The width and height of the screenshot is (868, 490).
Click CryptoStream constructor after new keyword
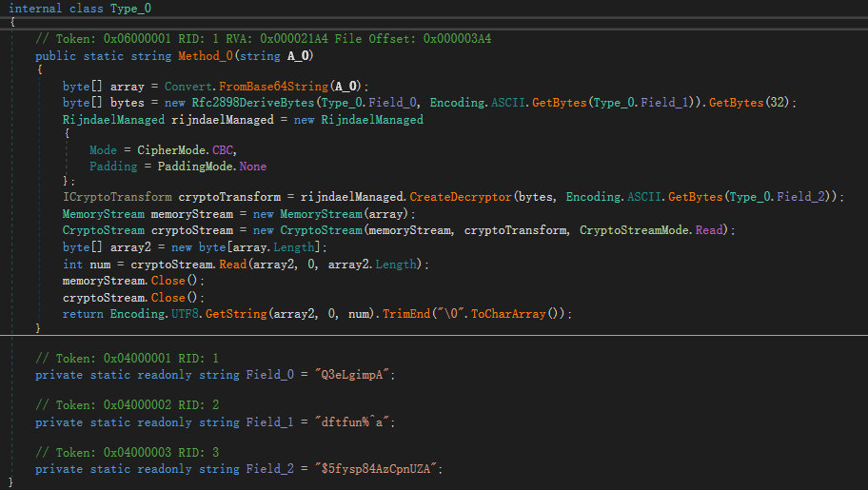pos(321,230)
